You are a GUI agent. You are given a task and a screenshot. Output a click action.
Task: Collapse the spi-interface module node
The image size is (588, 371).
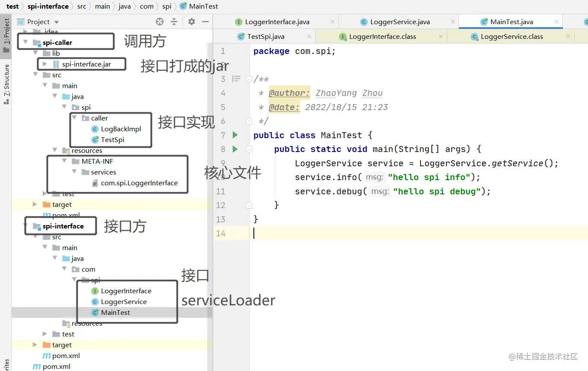click(25, 226)
